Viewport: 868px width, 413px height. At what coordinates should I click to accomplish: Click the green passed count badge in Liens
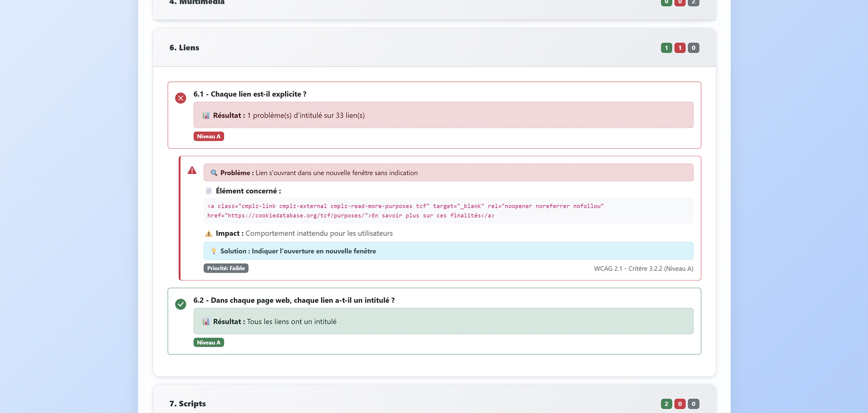tap(666, 48)
